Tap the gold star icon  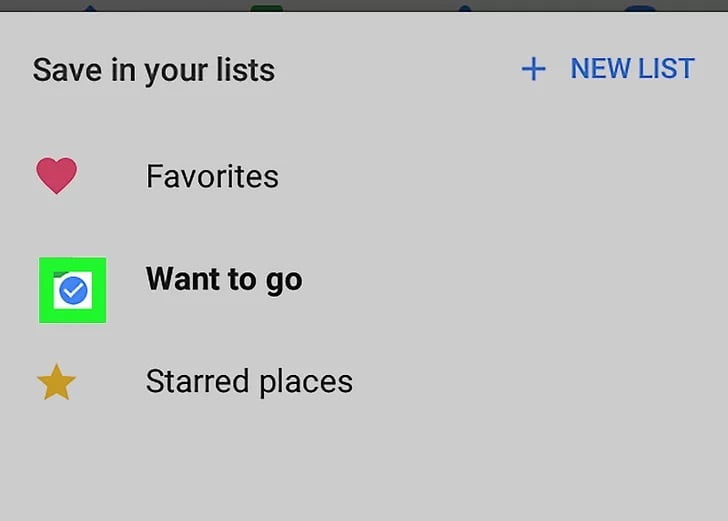56,382
